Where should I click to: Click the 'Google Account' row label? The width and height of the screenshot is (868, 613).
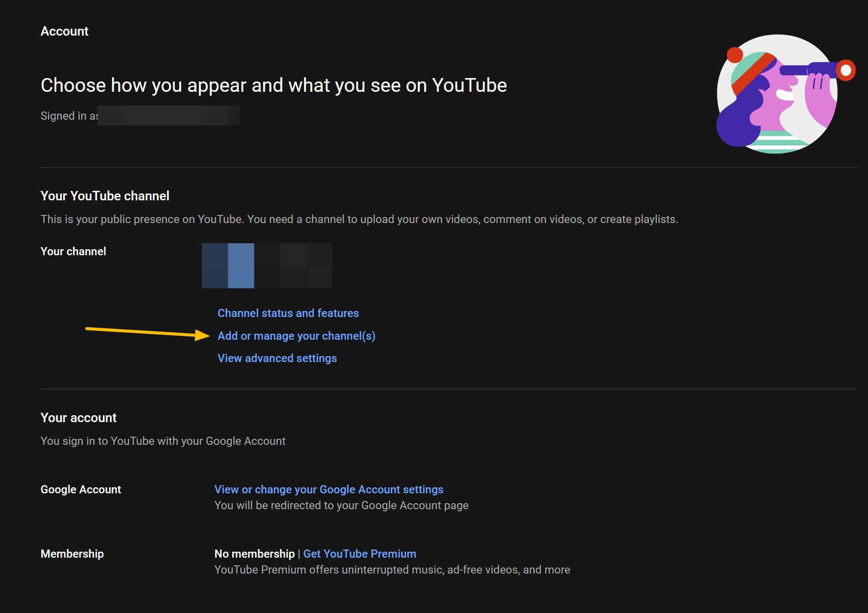(81, 489)
